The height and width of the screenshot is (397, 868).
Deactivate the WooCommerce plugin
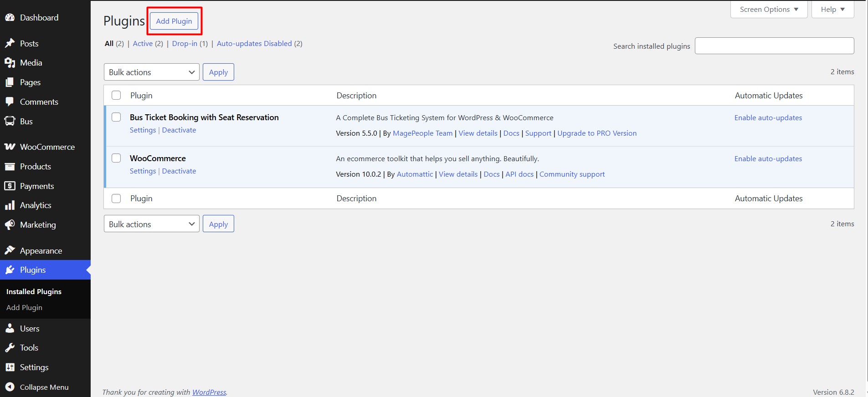(179, 171)
